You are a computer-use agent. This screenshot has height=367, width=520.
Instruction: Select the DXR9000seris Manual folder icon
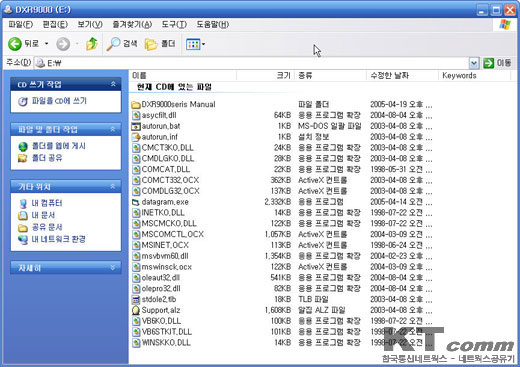pos(136,105)
